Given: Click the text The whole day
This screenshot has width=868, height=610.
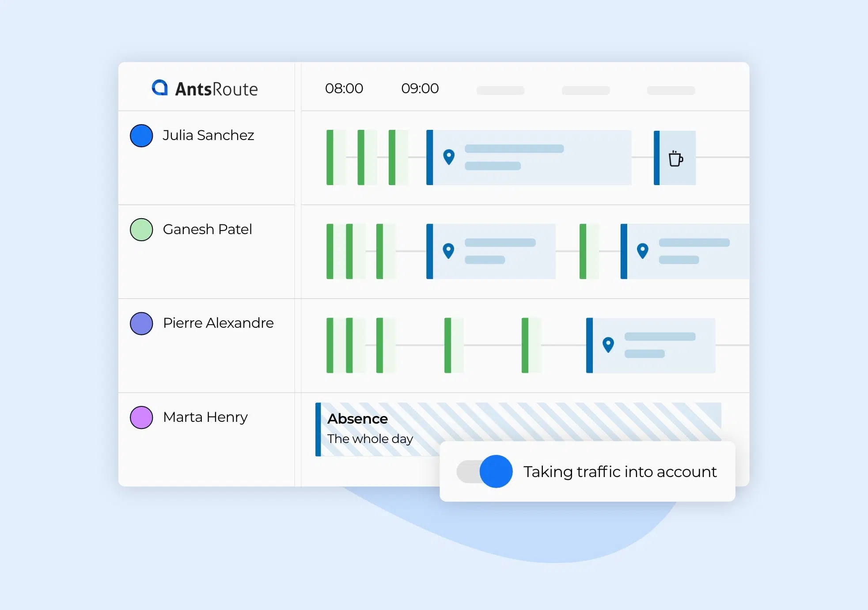Looking at the screenshot, I should pos(370,439).
